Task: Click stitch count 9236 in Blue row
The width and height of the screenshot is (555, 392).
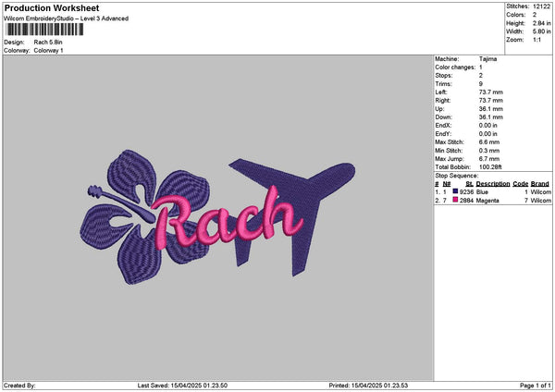Action: coord(466,191)
